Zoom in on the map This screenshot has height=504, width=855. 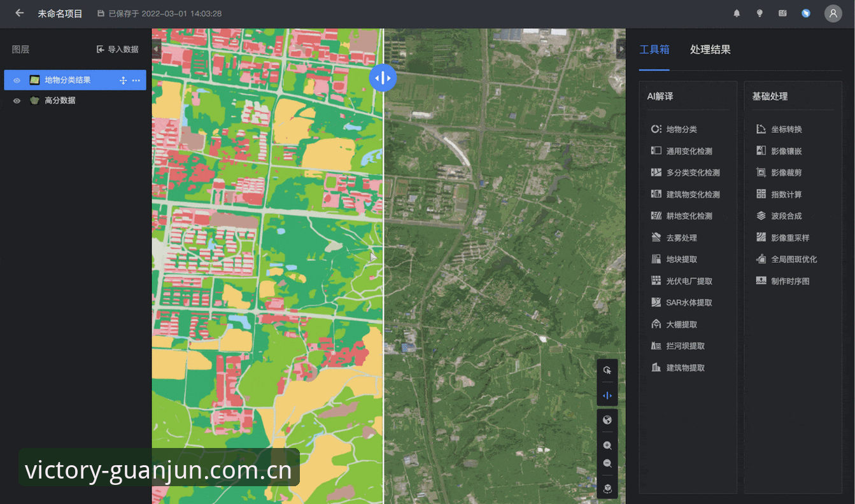607,445
